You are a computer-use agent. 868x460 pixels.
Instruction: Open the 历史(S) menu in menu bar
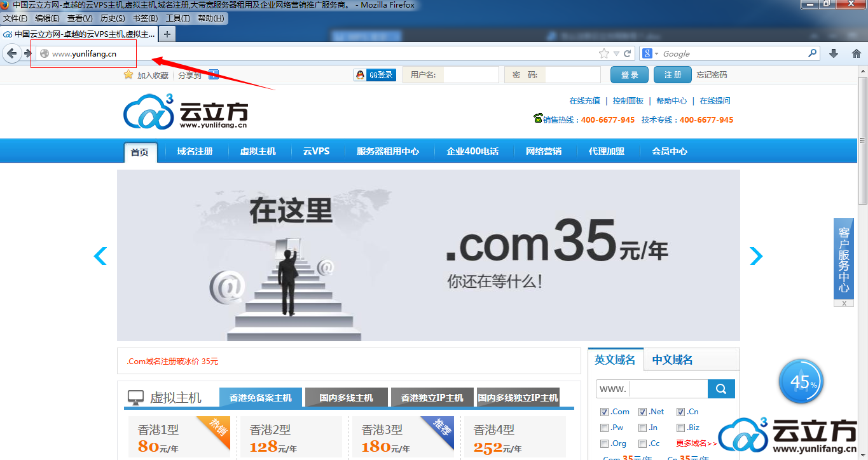[x=113, y=18]
